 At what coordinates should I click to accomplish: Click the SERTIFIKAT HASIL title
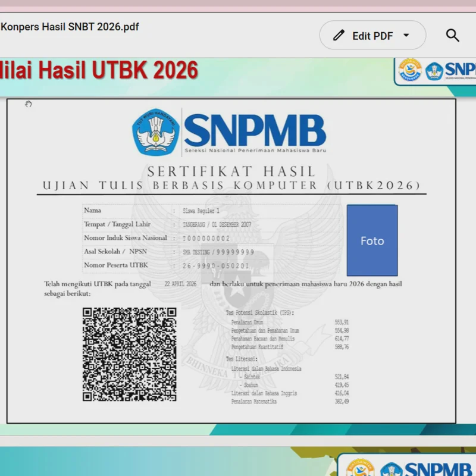click(231, 171)
